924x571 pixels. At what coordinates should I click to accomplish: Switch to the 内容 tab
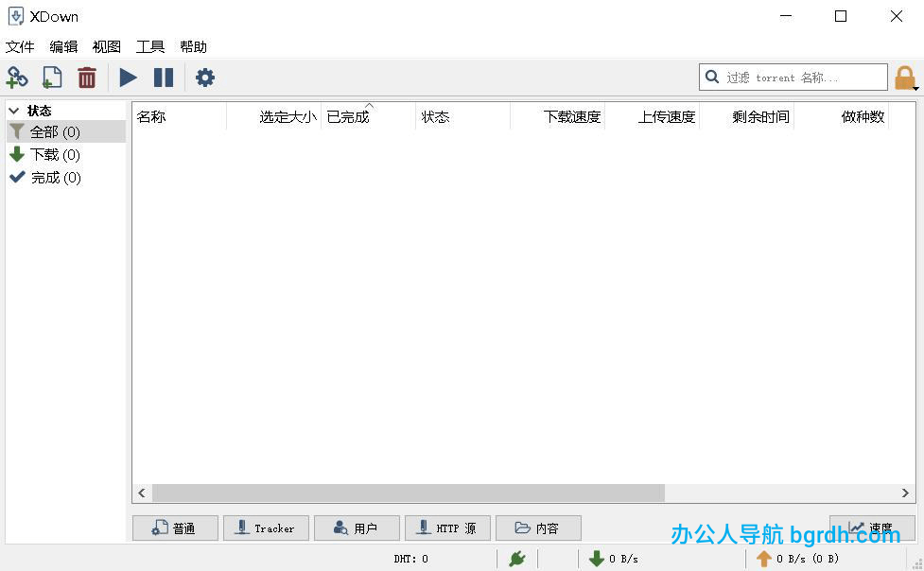point(539,528)
